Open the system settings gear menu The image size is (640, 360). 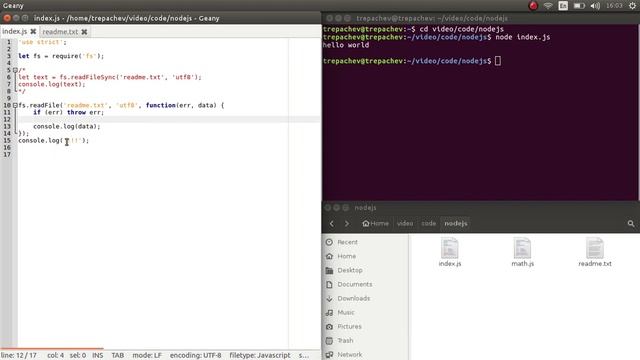632,6
